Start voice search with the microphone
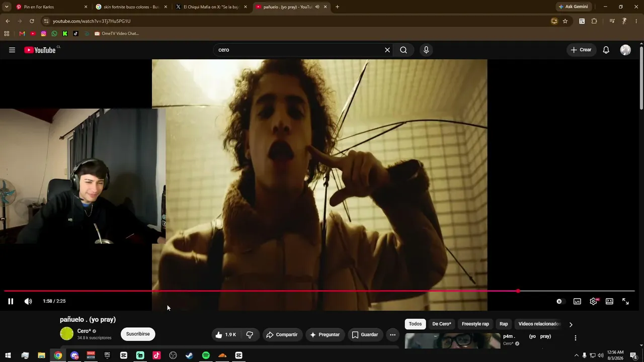 click(426, 50)
